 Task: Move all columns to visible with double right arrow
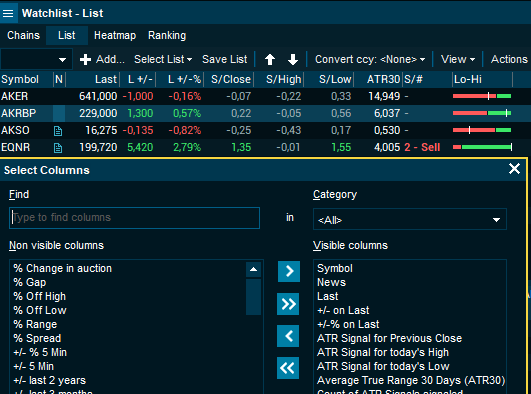pos(288,304)
